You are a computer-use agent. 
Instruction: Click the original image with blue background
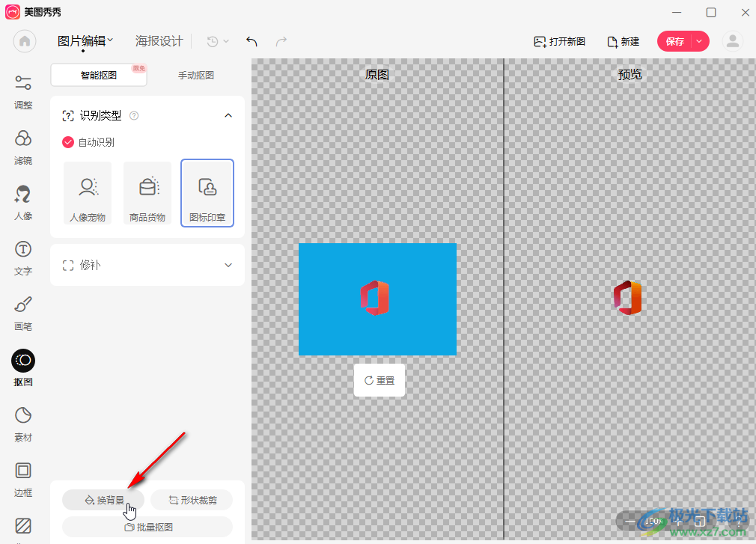coord(377,299)
